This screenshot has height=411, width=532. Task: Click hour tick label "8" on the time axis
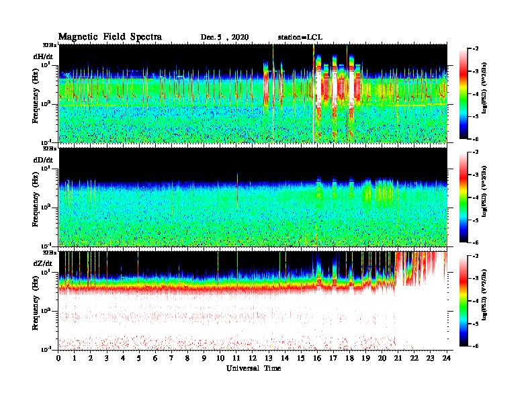coord(187,358)
